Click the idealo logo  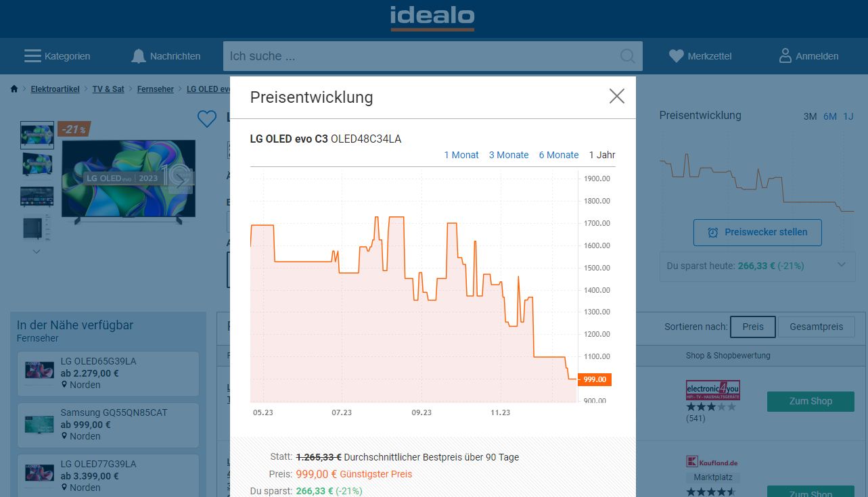point(432,17)
